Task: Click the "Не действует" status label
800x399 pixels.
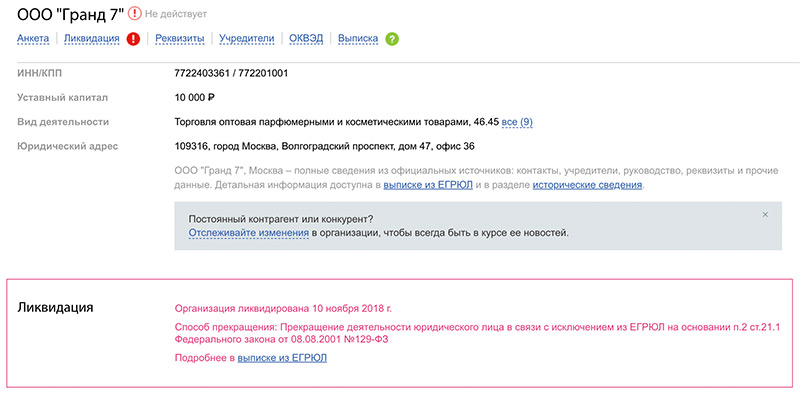Action: coord(176,14)
